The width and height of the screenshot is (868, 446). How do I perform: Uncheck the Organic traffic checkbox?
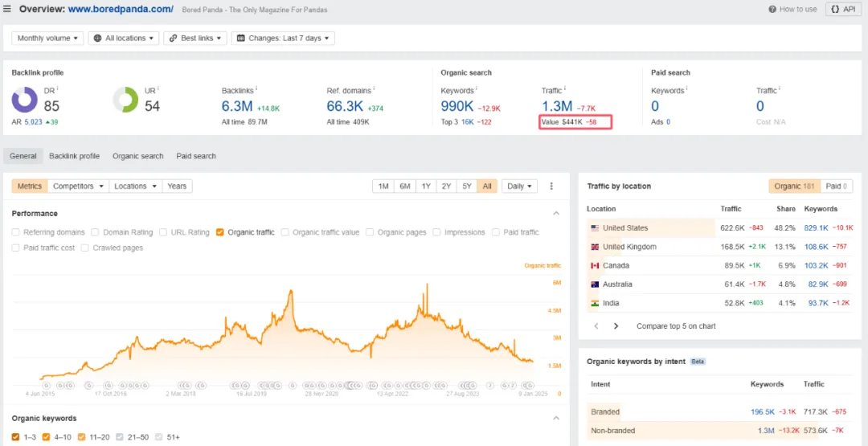pos(220,232)
